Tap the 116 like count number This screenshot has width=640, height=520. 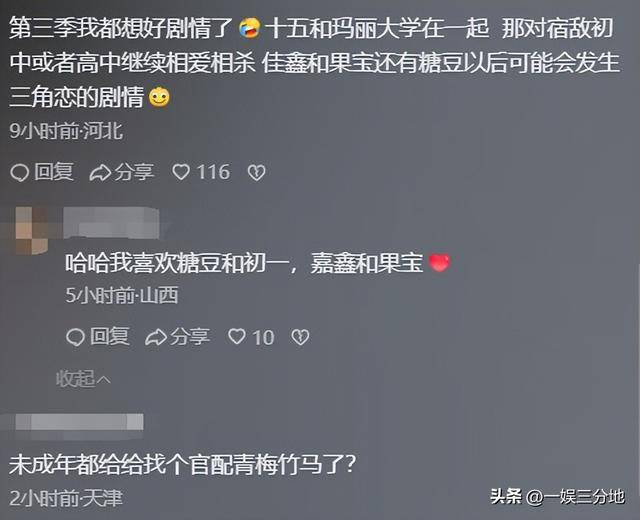[x=213, y=172]
